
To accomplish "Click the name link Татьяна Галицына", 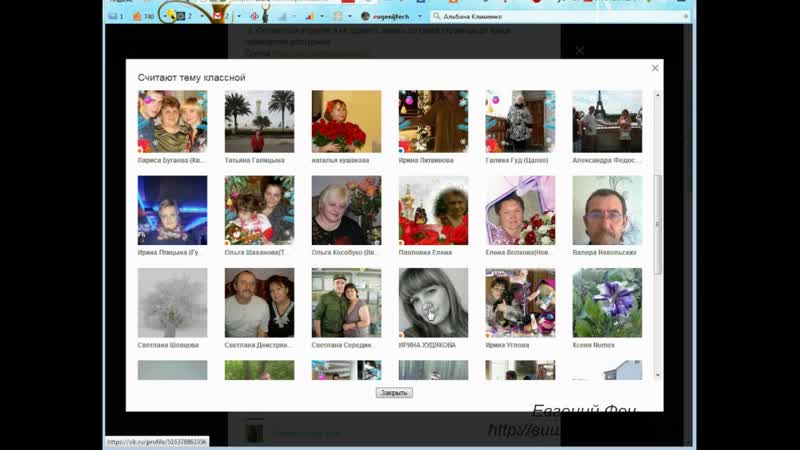I will [255, 160].
